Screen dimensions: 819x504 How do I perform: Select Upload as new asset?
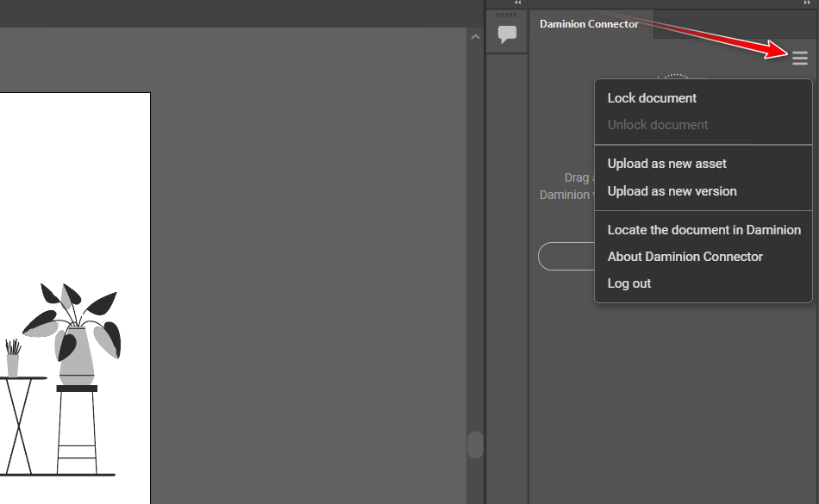666,164
